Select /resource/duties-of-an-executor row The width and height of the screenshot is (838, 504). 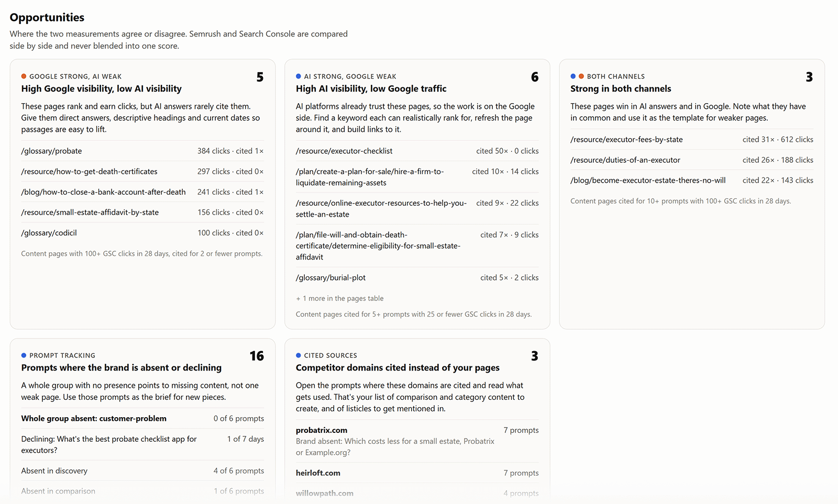coord(692,160)
